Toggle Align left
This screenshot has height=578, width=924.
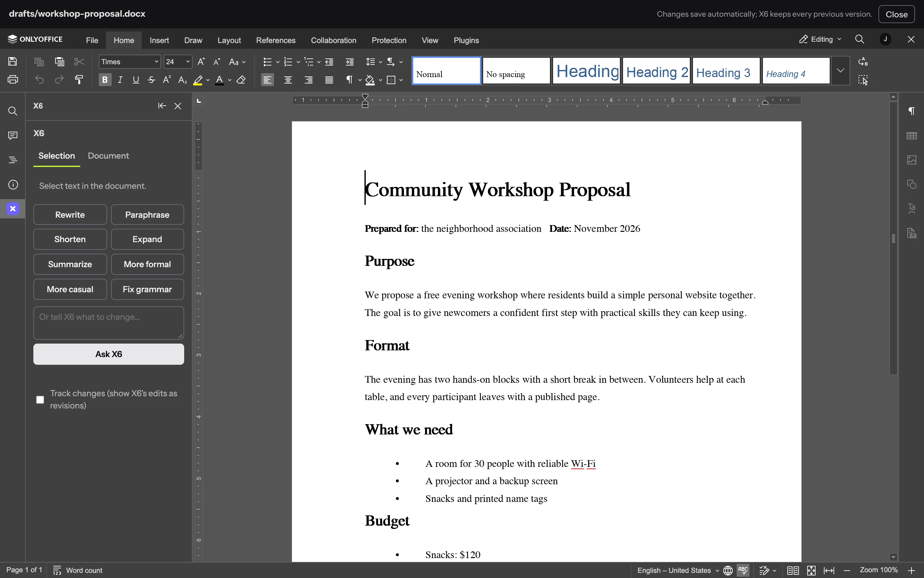pos(268,80)
